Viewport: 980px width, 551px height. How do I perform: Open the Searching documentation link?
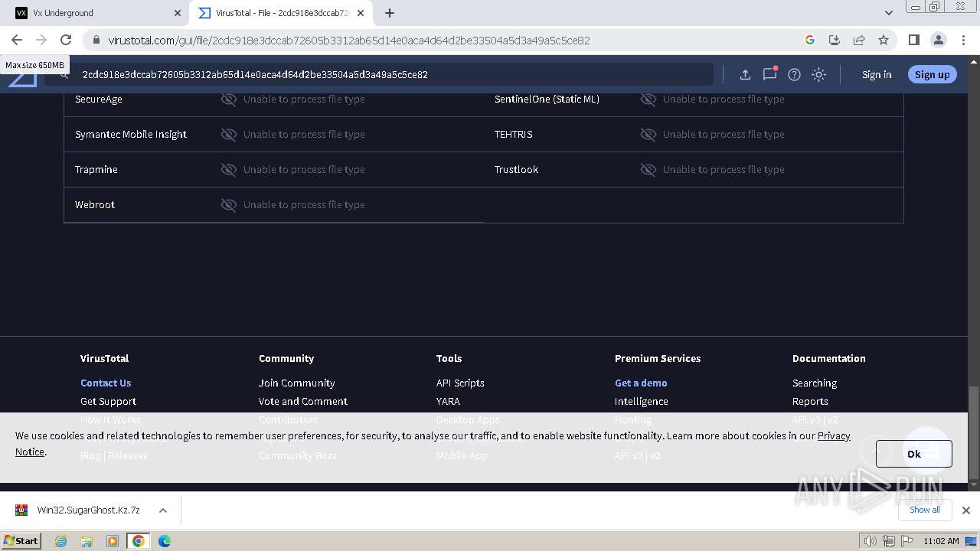pos(815,383)
